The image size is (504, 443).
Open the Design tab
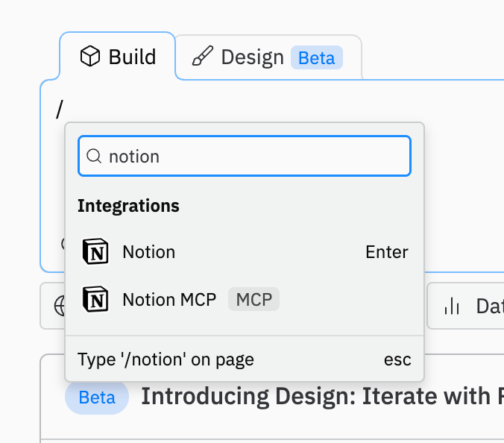click(x=252, y=57)
